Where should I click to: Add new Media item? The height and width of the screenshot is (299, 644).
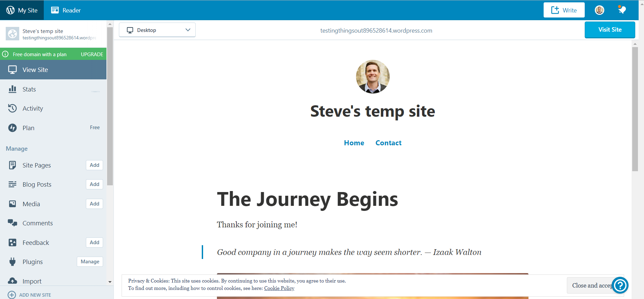(x=94, y=204)
